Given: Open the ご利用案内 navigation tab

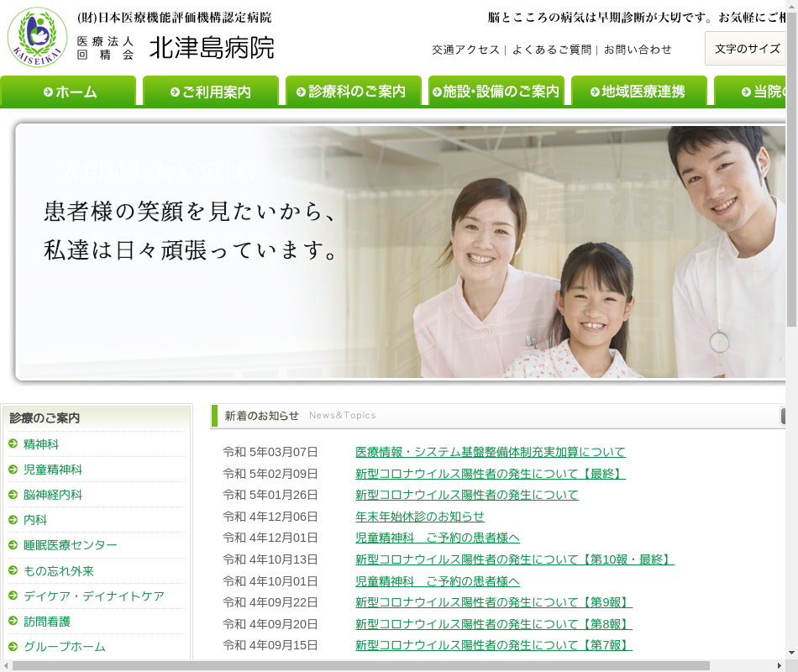Looking at the screenshot, I should click(211, 92).
